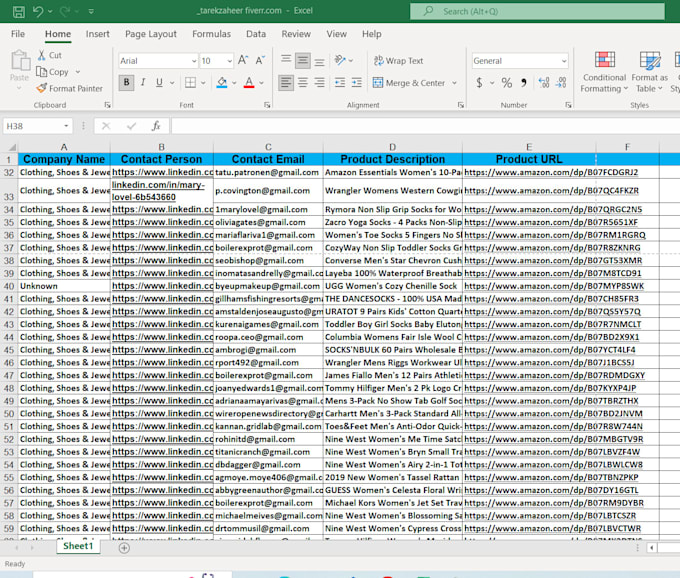
Task: Open LinkedIn link in row 33
Action: tap(158, 191)
